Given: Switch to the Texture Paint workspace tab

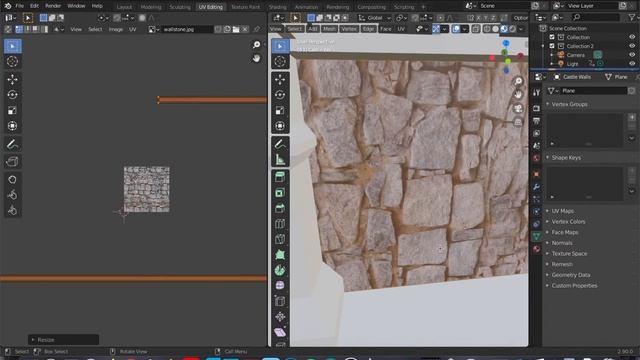Looking at the screenshot, I should [x=245, y=7].
